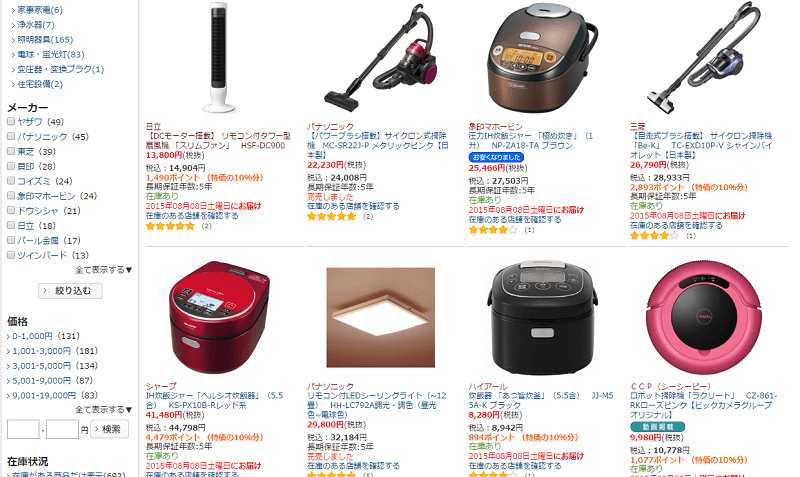The width and height of the screenshot is (800, 477).
Task: Click the five-star rating under Hitachi fan
Action: click(x=170, y=226)
